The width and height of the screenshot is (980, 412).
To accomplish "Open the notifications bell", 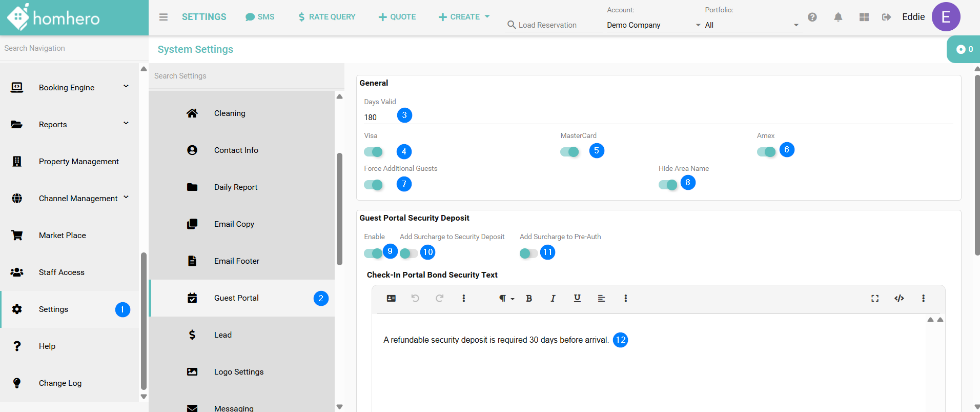I will (838, 17).
